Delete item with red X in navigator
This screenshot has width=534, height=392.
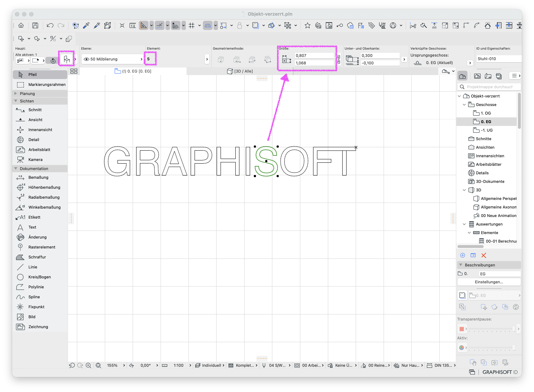coord(484,256)
